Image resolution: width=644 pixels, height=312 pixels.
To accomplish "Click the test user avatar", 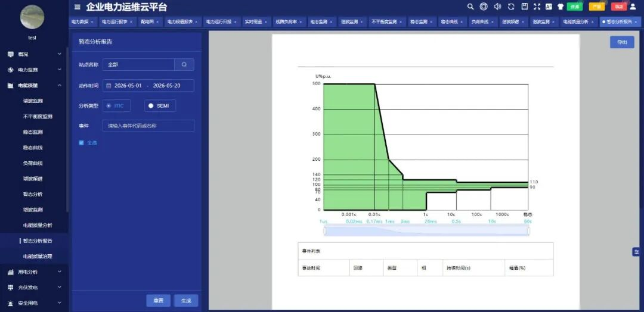I will click(x=32, y=17).
